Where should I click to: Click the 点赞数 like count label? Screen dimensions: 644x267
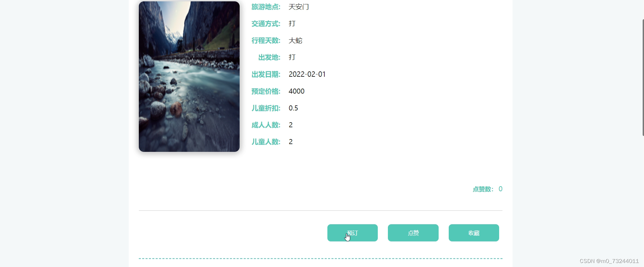coord(483,189)
